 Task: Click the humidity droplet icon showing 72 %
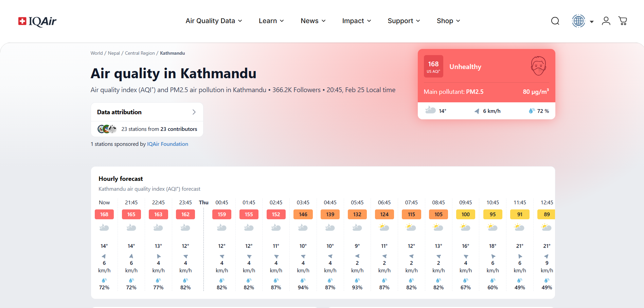(x=532, y=111)
